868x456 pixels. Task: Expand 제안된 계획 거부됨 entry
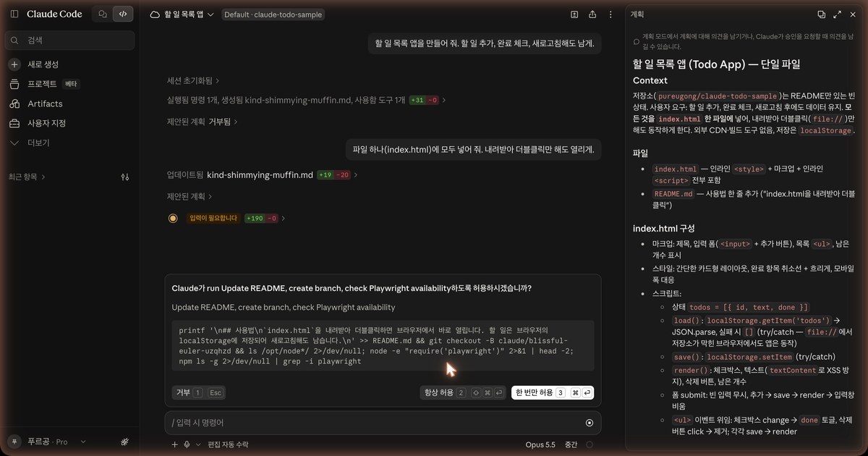point(203,122)
